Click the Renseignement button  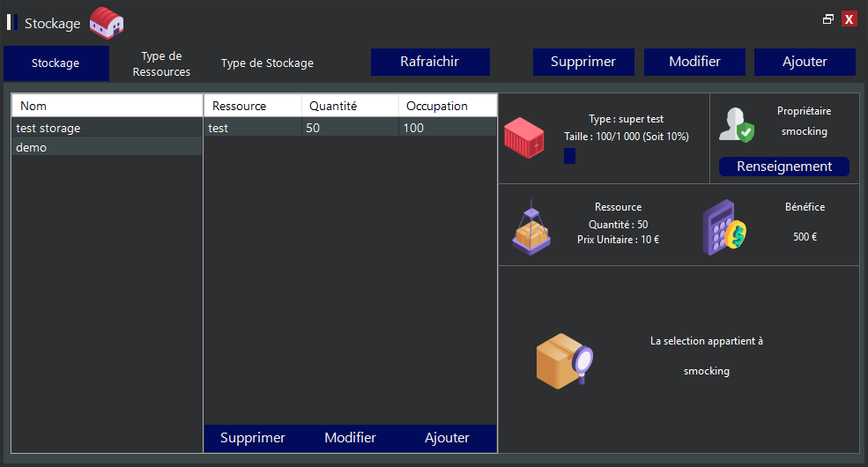(x=784, y=167)
